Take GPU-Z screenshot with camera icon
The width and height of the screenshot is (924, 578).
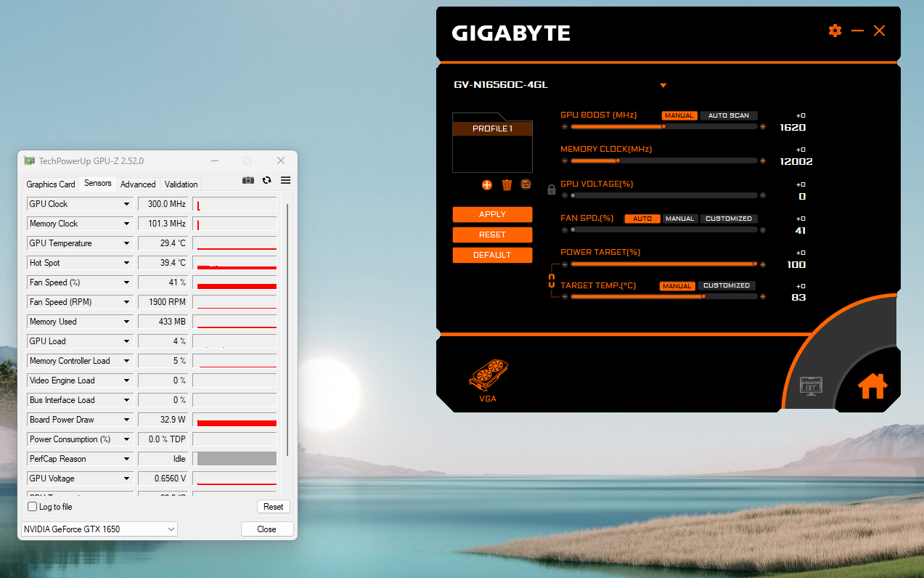pos(248,180)
